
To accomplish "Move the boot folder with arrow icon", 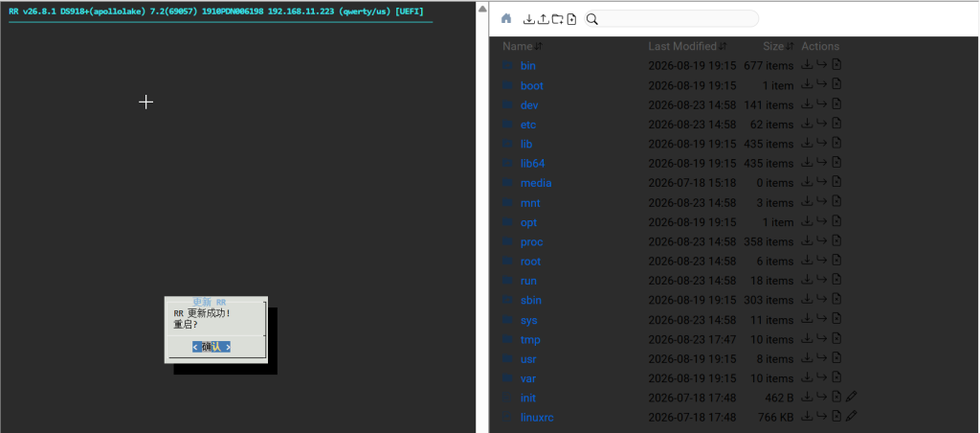I will click(x=822, y=84).
